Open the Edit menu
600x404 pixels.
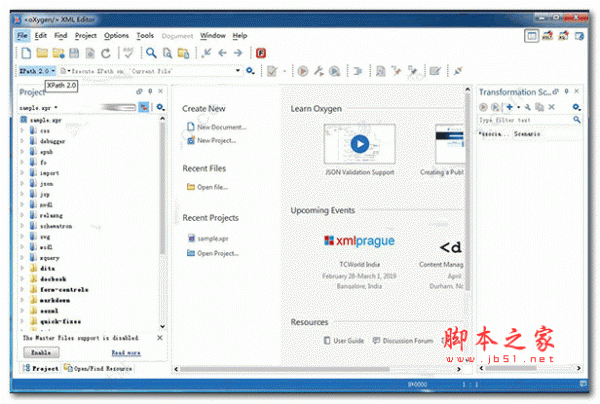41,36
